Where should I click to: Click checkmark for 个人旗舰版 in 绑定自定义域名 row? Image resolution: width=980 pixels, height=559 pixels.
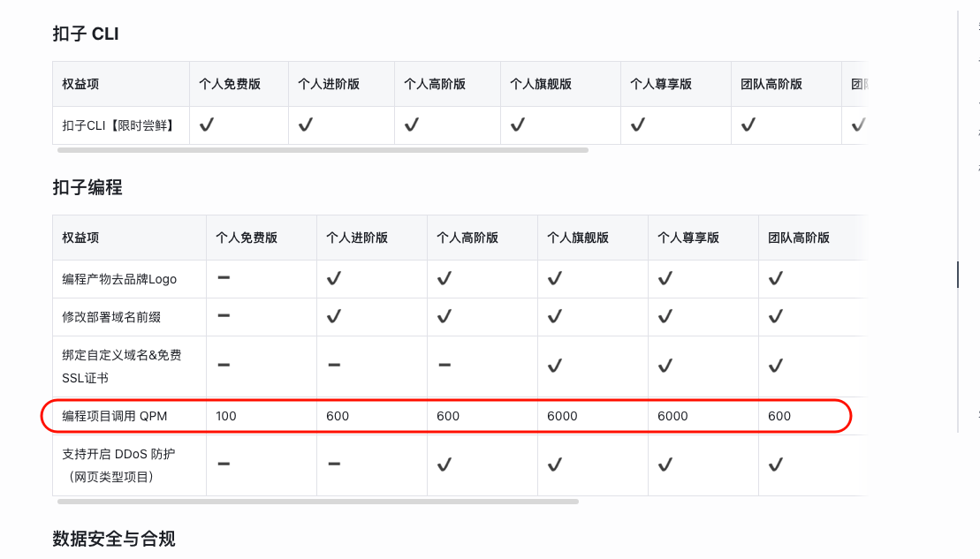click(x=555, y=366)
